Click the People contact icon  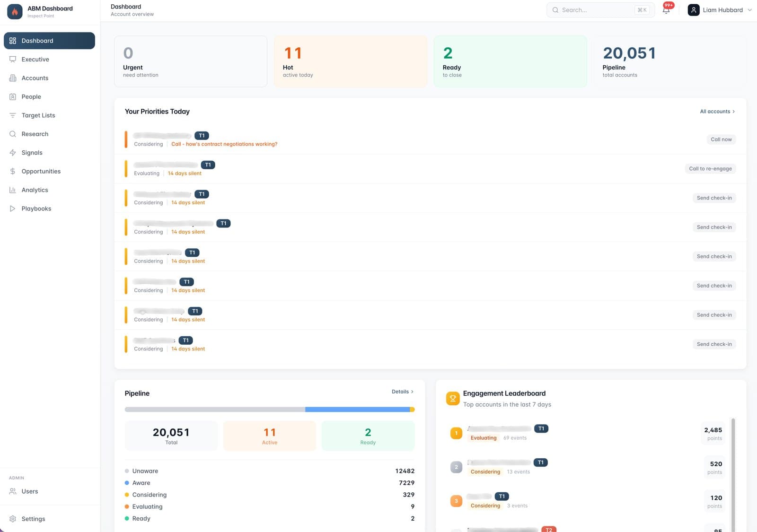tap(13, 96)
